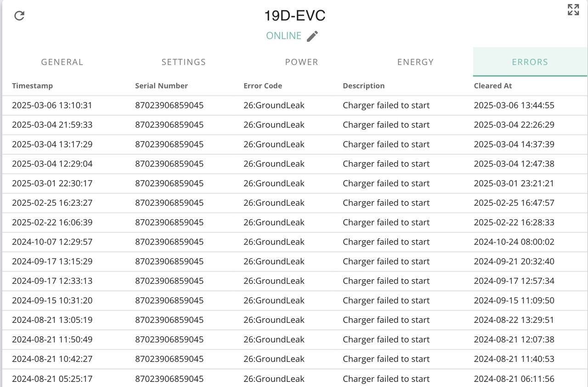Viewport: 588px width, 387px height.
Task: Click the Serial Number column header
Action: (161, 86)
